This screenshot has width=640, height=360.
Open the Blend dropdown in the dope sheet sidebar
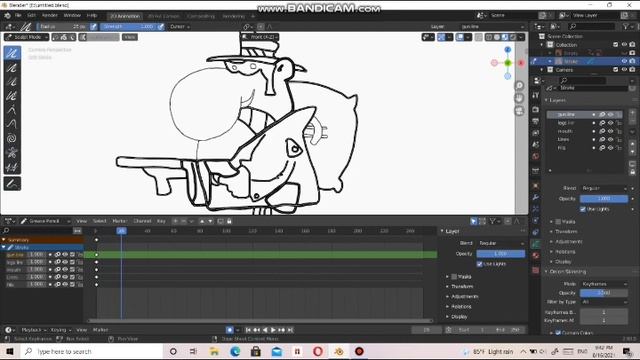pos(501,243)
